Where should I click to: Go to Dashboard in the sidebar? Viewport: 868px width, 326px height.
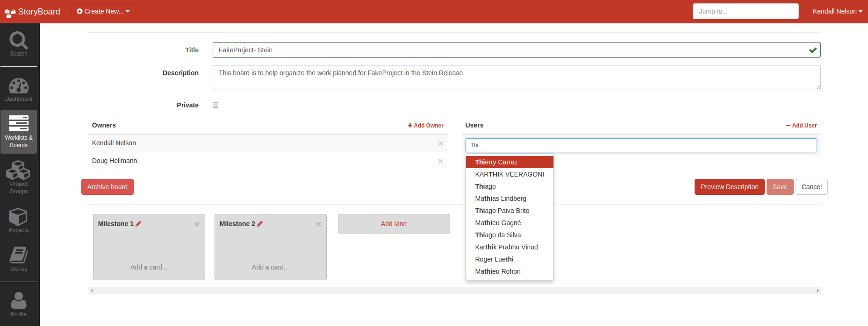pos(19,90)
